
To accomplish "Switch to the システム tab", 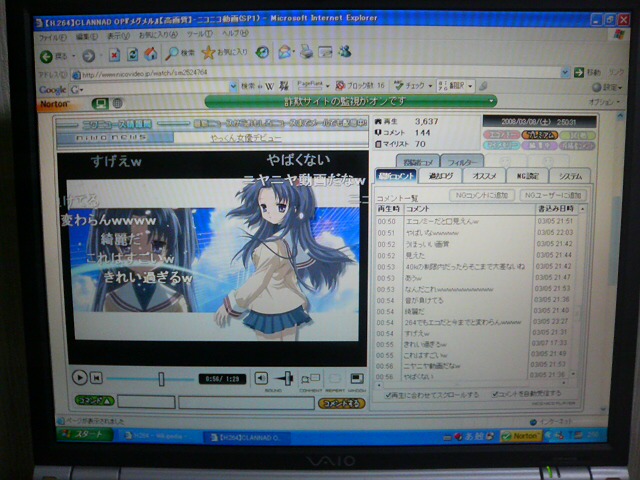I will 570,176.
